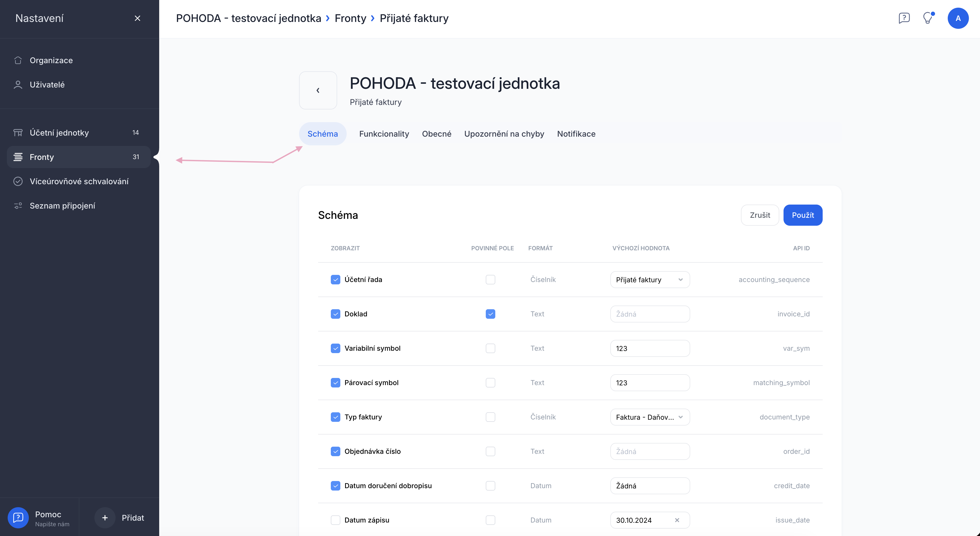Viewport: 980px width, 536px height.
Task: Switch to the Funkcionality tab
Action: [x=384, y=134]
